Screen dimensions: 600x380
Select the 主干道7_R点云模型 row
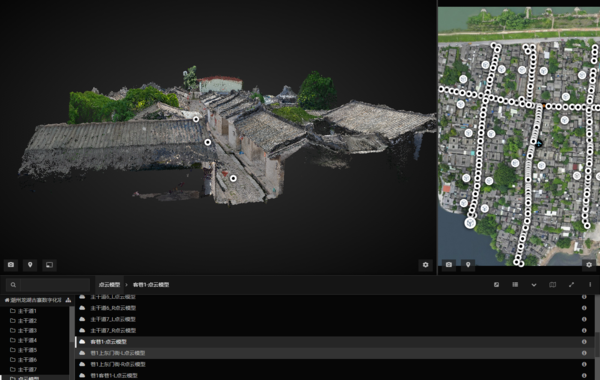click(x=334, y=330)
